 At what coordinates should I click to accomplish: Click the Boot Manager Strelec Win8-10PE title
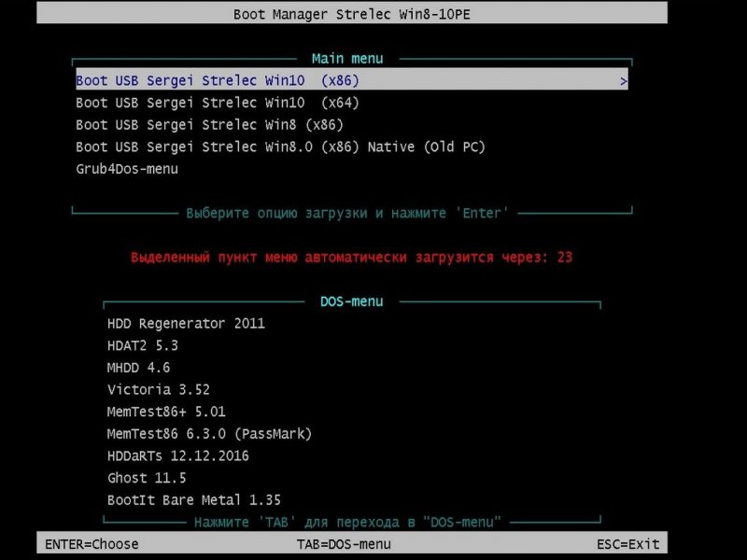point(352,14)
